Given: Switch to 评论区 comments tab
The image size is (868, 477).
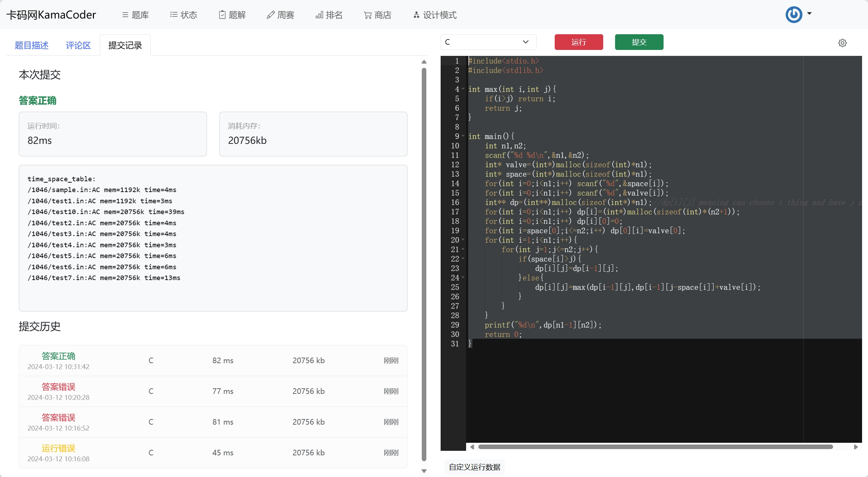Looking at the screenshot, I should [78, 45].
